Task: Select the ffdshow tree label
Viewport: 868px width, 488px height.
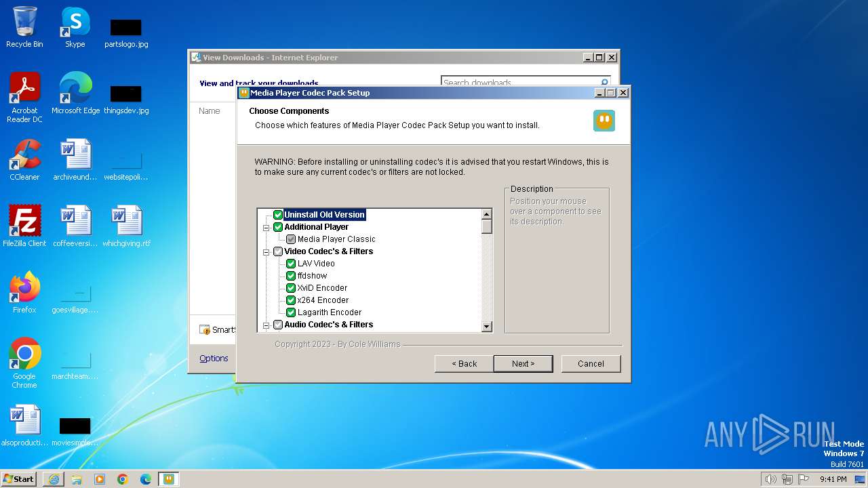Action: 312,276
